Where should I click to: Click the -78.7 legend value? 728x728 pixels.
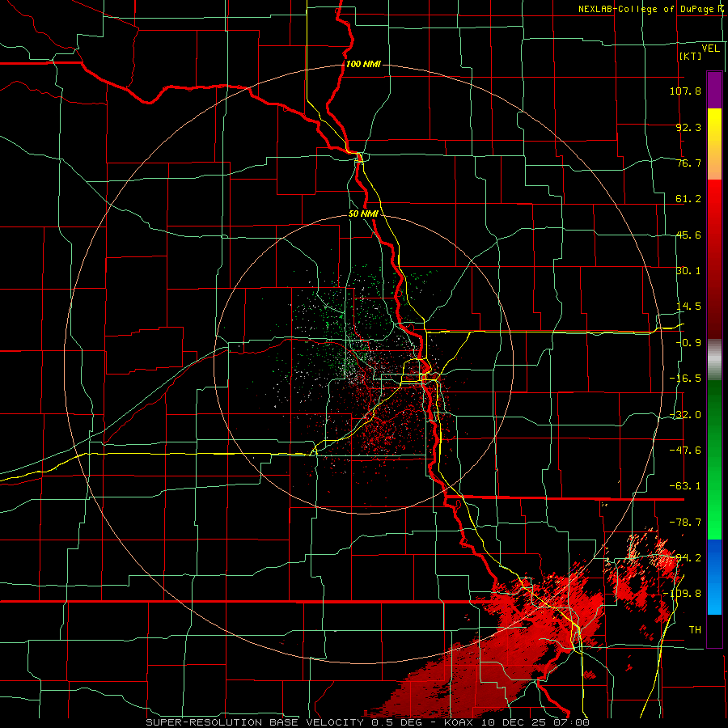685,523
